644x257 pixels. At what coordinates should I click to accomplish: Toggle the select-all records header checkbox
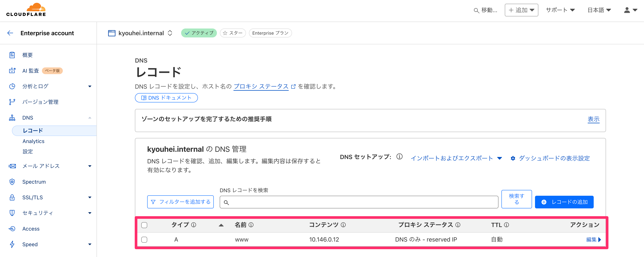click(x=144, y=225)
